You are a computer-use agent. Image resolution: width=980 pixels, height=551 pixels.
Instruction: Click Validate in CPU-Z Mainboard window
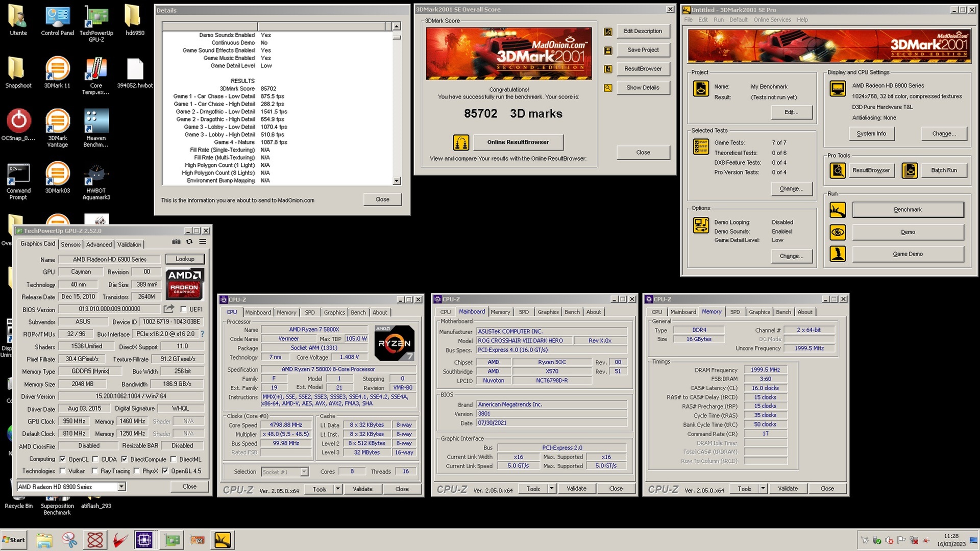pos(576,488)
